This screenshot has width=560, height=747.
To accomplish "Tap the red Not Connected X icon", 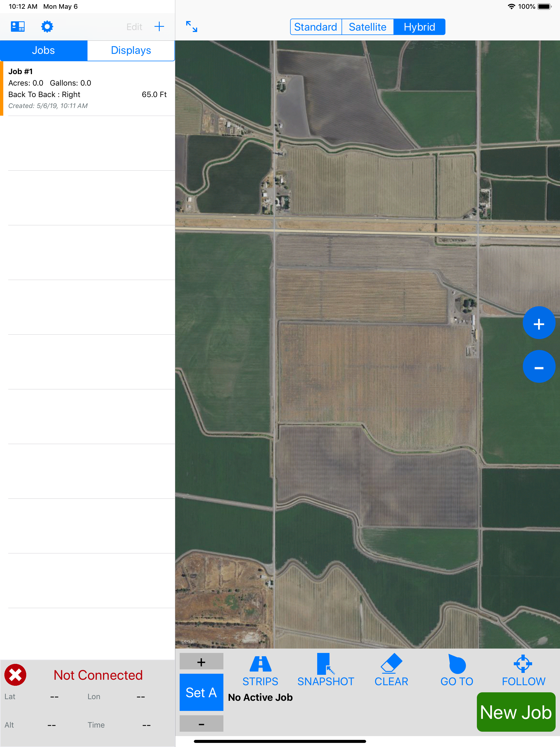I will 15,675.
